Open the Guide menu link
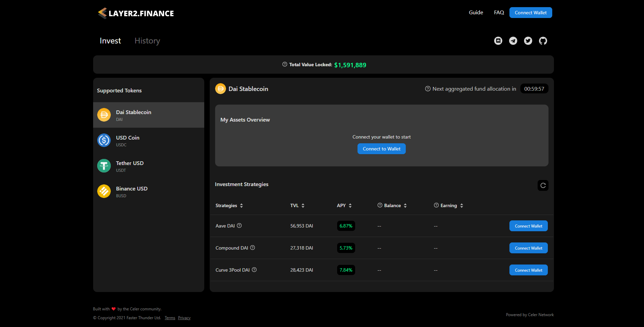Image resolution: width=644 pixels, height=327 pixels. pyautogui.click(x=476, y=13)
